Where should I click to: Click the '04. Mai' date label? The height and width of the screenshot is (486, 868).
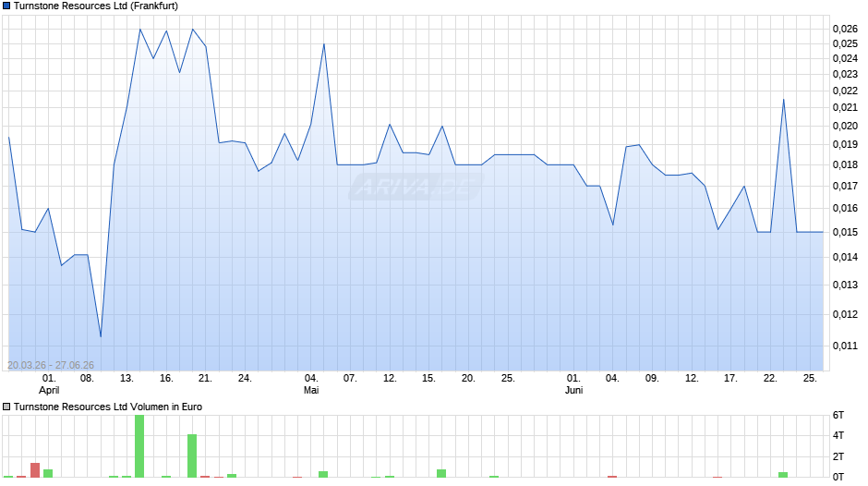pos(311,384)
